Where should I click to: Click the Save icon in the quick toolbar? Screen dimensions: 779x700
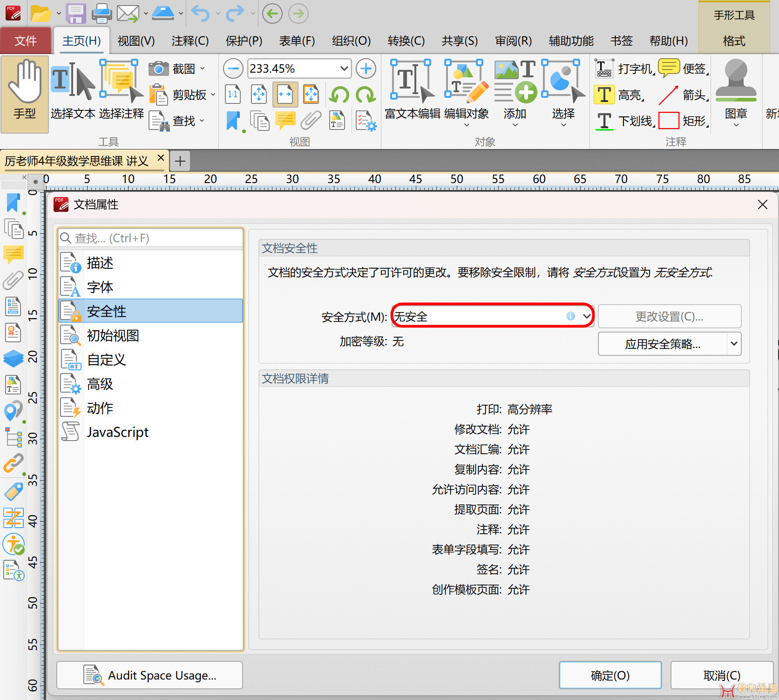coord(75,14)
